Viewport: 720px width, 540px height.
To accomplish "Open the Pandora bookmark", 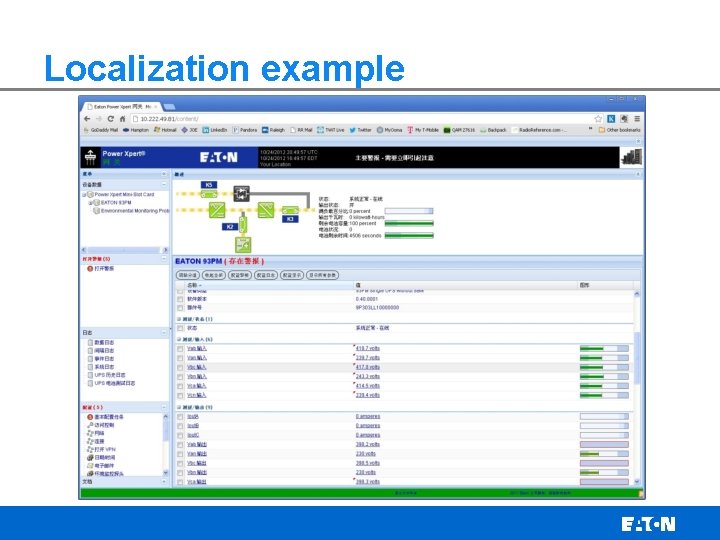I will [x=245, y=130].
